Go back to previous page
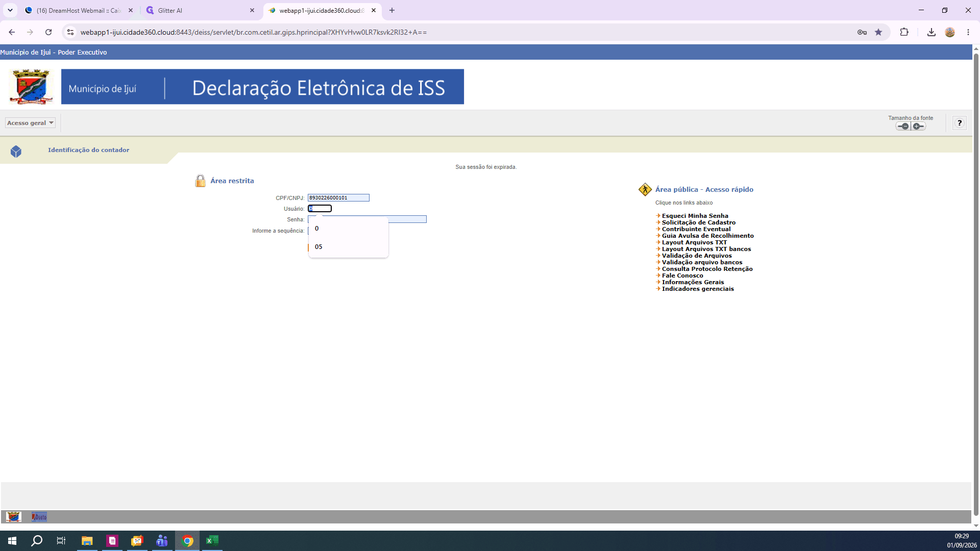This screenshot has height=551, width=980. coord(12,32)
